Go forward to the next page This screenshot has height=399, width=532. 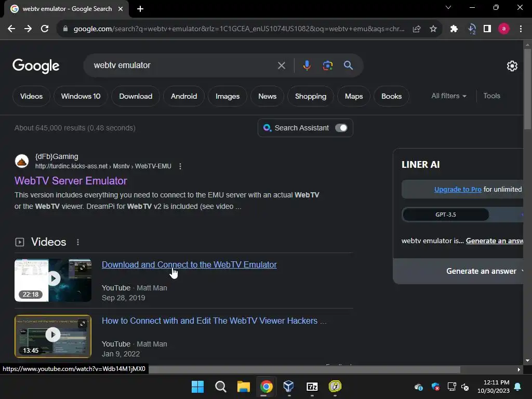click(x=28, y=29)
